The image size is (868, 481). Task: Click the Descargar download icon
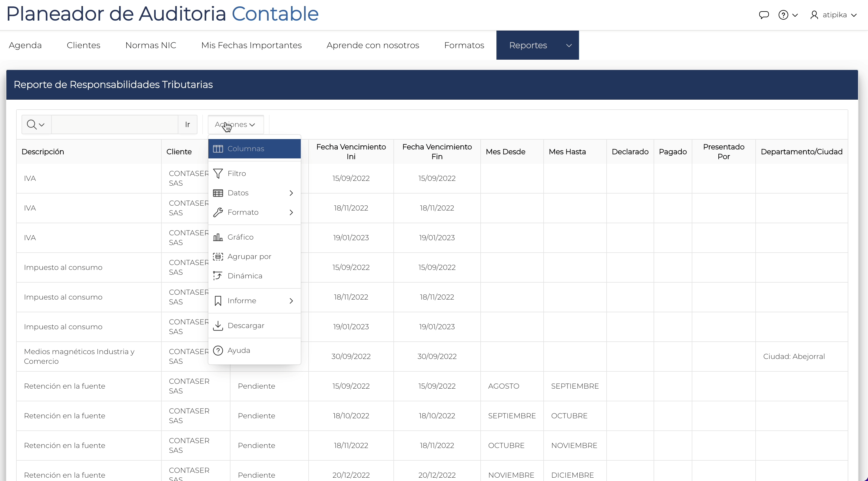(218, 326)
